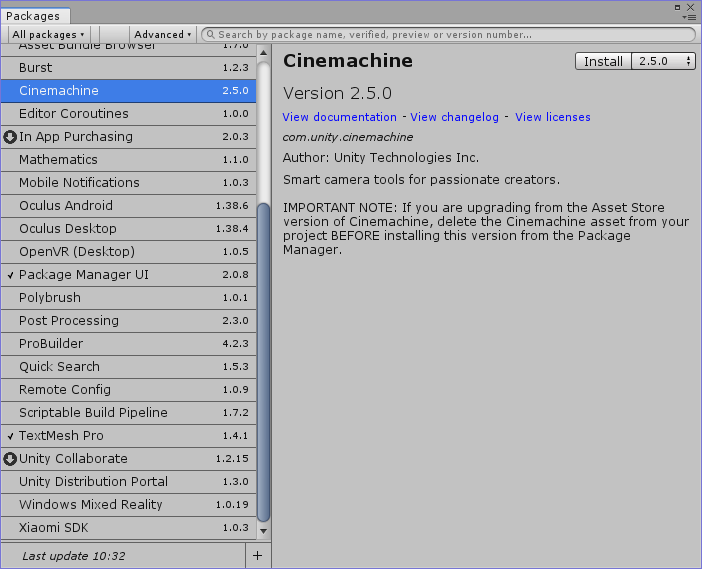Select the OpenVR (Desktop) package
The width and height of the screenshot is (702, 569).
pos(128,252)
